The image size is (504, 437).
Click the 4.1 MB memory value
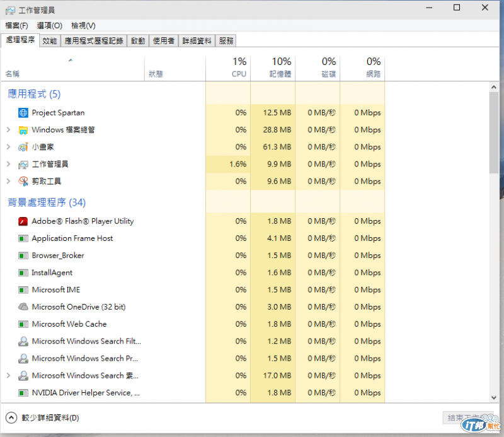pos(279,238)
